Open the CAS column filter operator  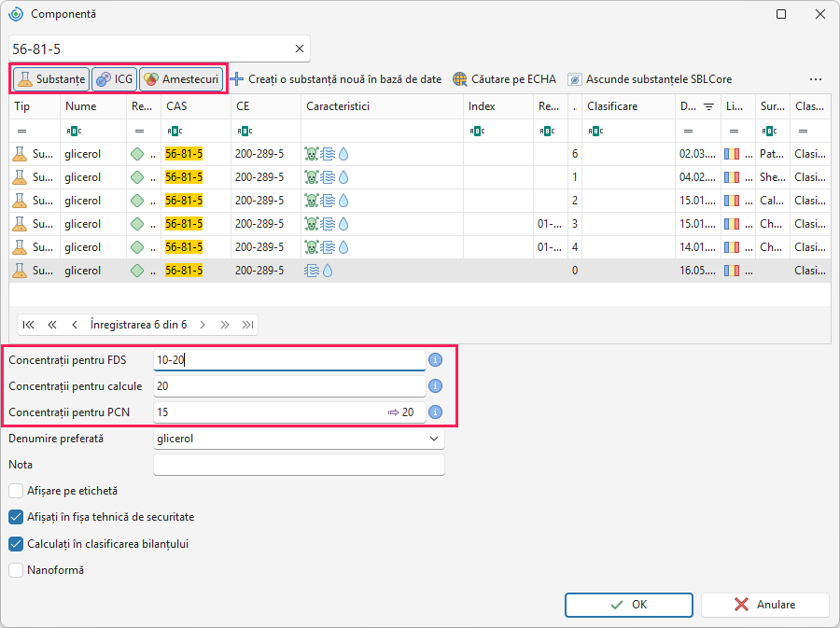coord(175,131)
